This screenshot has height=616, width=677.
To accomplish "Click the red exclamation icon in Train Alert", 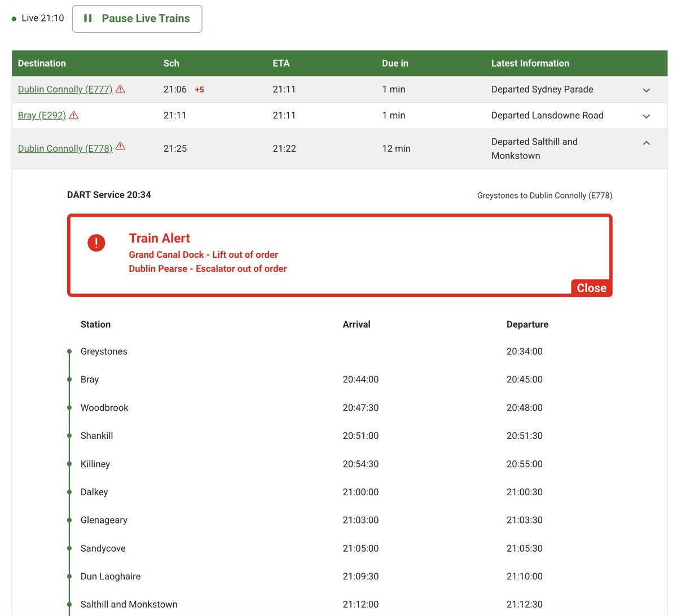I will 96,243.
